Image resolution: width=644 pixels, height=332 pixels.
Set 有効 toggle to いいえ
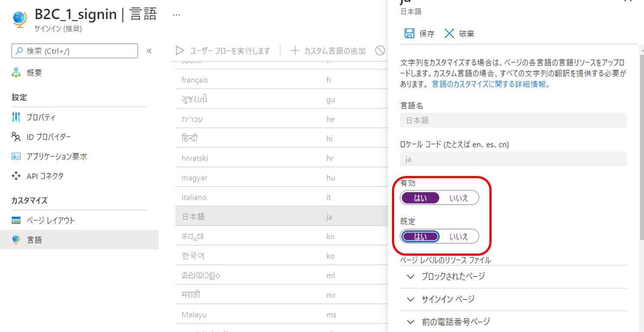(x=459, y=198)
